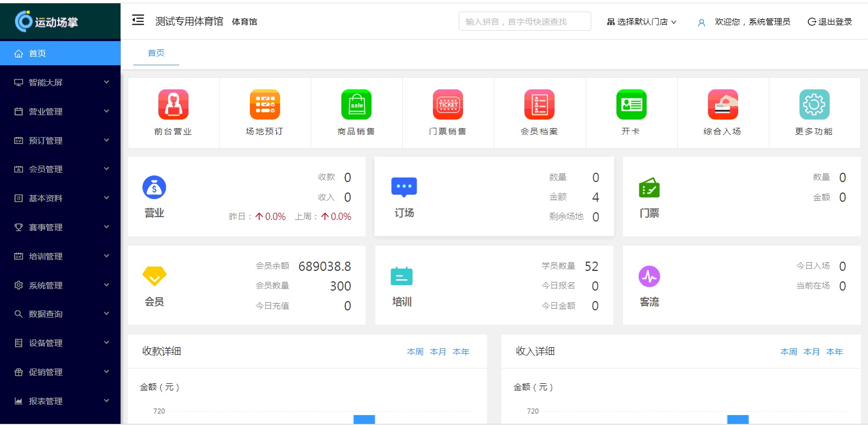Click the blue bar in 收款详细 chart
The image size is (868, 425).
click(x=364, y=420)
